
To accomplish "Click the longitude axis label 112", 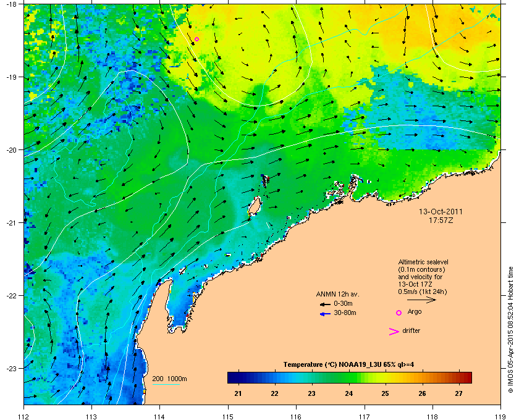I will 23,417.
